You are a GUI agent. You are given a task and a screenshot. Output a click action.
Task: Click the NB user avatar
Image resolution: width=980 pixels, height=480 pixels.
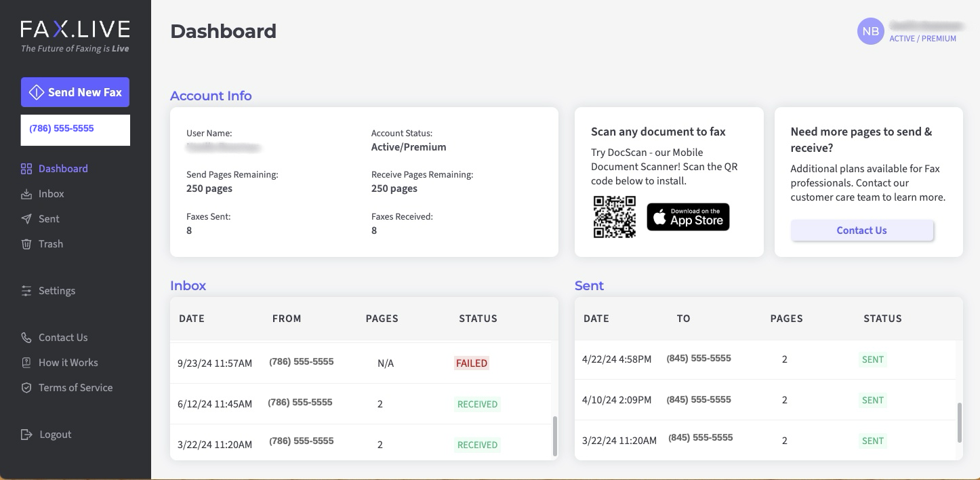(870, 31)
